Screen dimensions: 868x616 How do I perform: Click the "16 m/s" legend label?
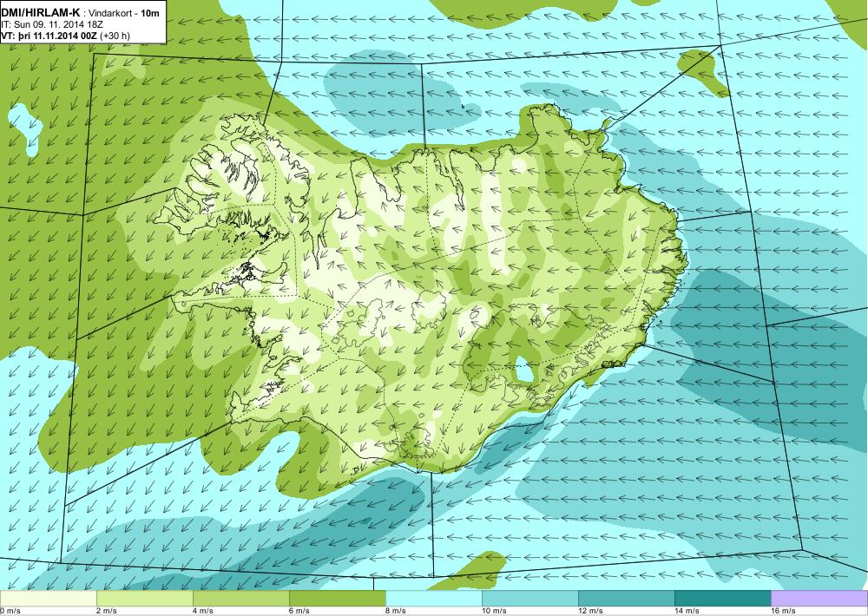pyautogui.click(x=783, y=611)
